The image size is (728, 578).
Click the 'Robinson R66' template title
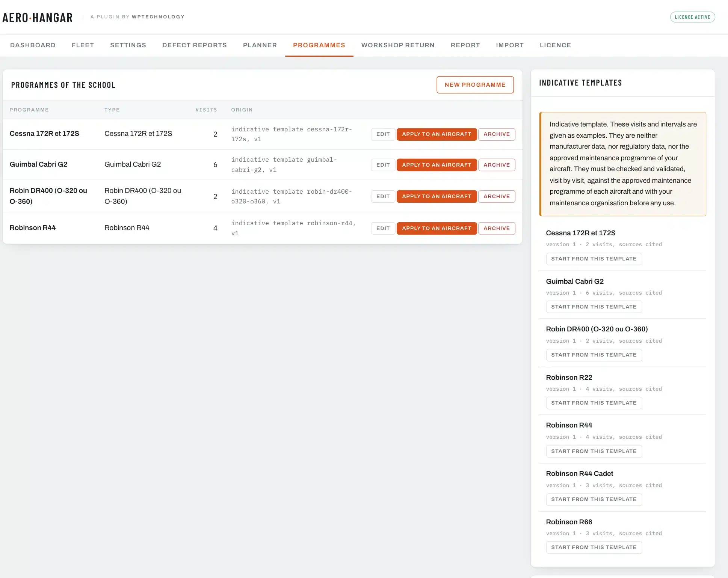pyautogui.click(x=569, y=522)
